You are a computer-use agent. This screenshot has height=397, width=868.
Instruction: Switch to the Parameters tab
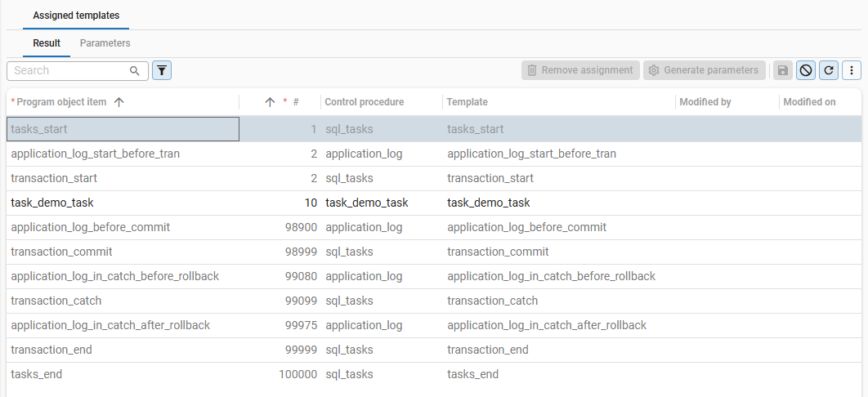point(105,43)
